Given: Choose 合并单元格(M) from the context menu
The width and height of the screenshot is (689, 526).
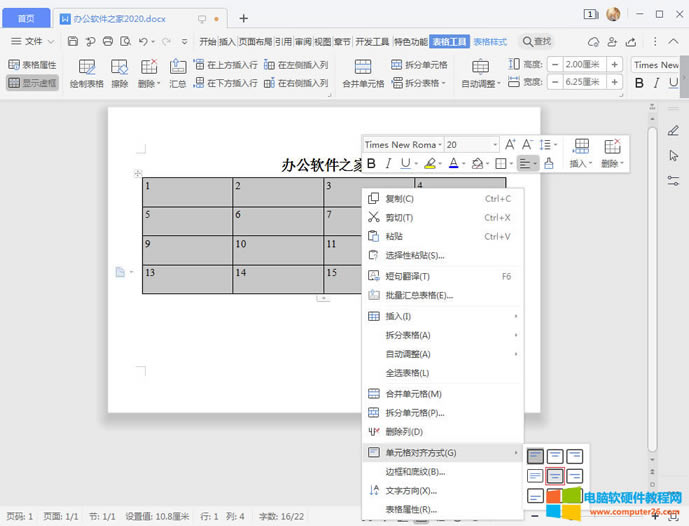Looking at the screenshot, I should coord(413,394).
